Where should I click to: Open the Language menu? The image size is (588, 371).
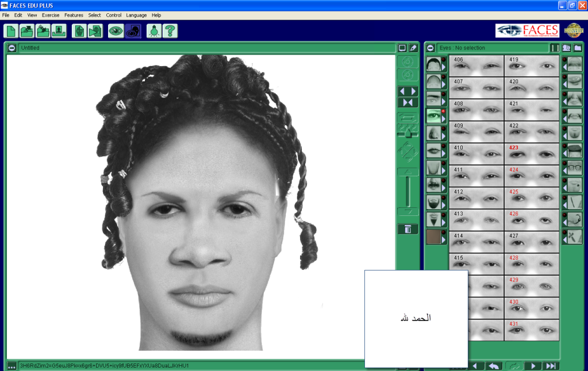pyautogui.click(x=136, y=16)
